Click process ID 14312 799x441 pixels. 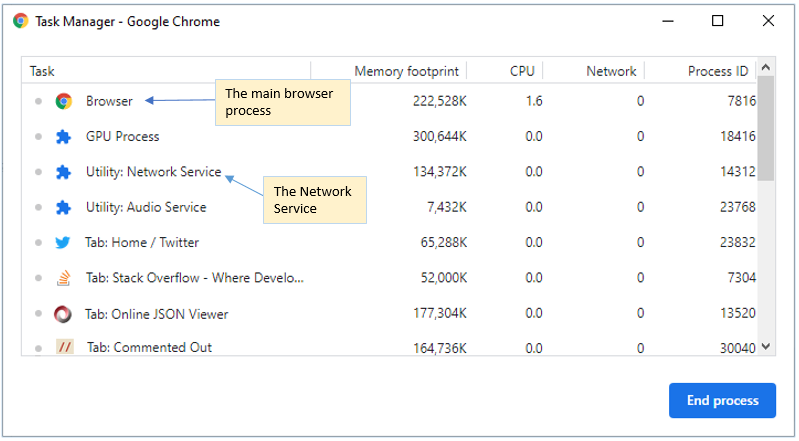(x=737, y=171)
